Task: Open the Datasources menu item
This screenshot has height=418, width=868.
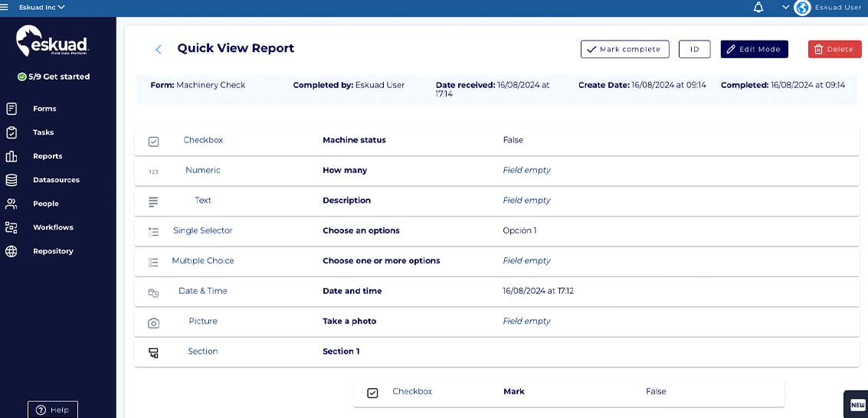Action: pyautogui.click(x=56, y=180)
